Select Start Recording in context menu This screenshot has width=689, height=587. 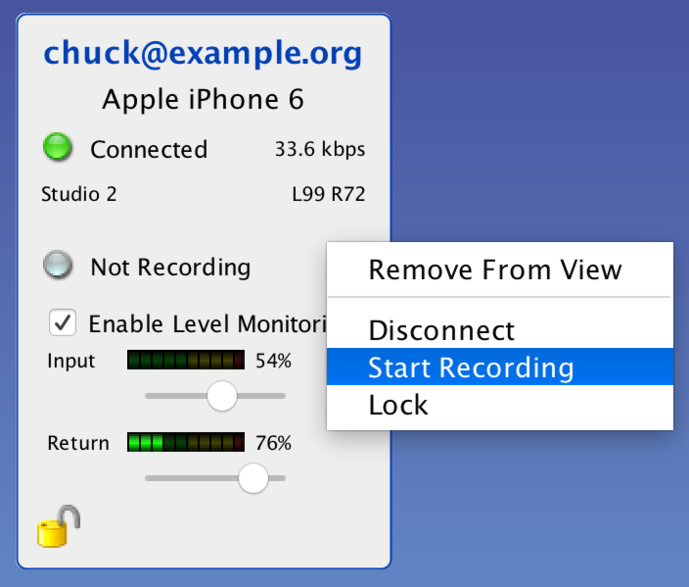pos(471,368)
